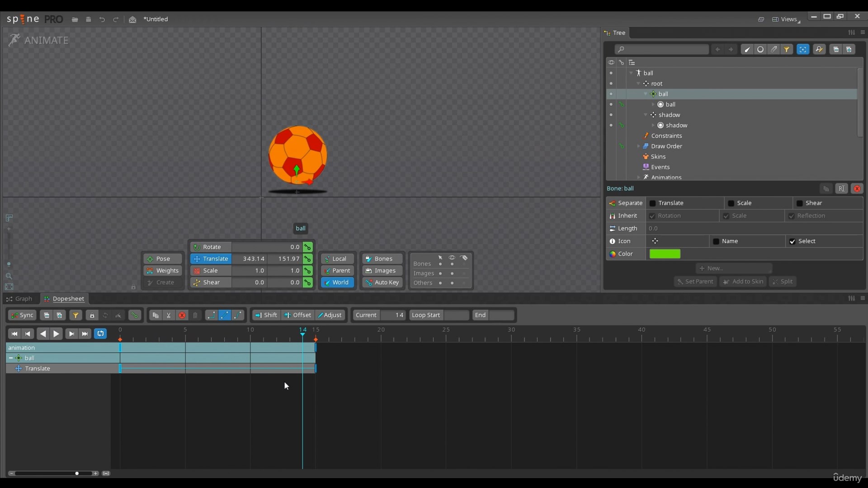Viewport: 868px width, 488px height.
Task: Click the Translate key button in transform panel
Action: pyautogui.click(x=307, y=259)
